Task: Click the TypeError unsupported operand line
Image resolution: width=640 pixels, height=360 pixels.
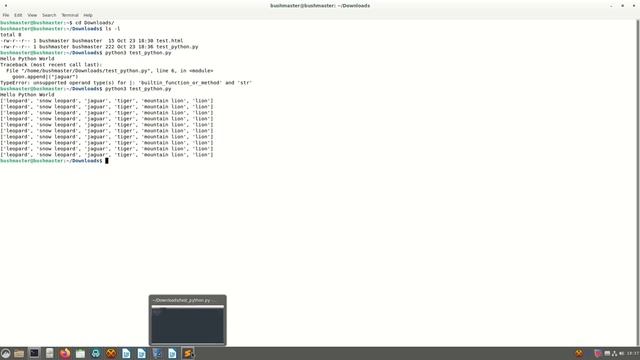Action: click(x=126, y=83)
